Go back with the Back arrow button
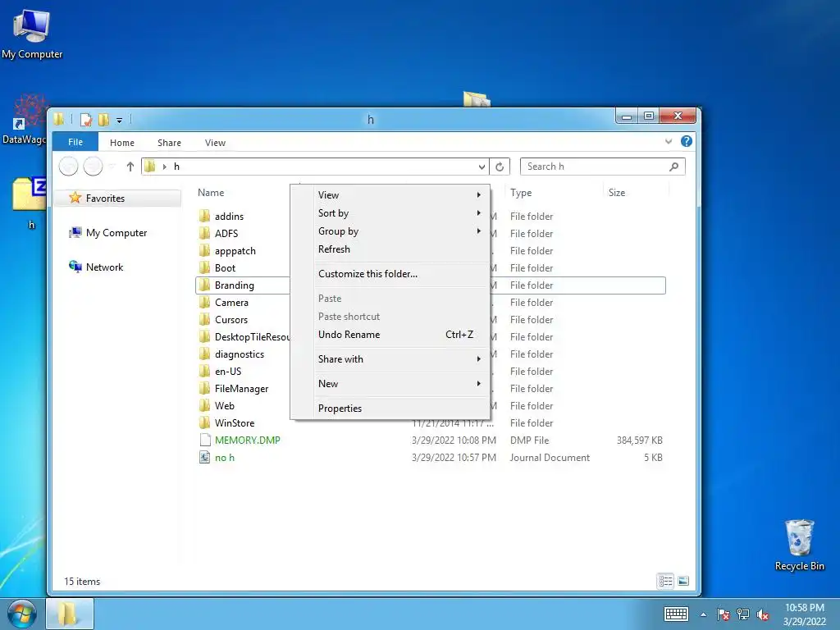This screenshot has height=630, width=840. [69, 167]
